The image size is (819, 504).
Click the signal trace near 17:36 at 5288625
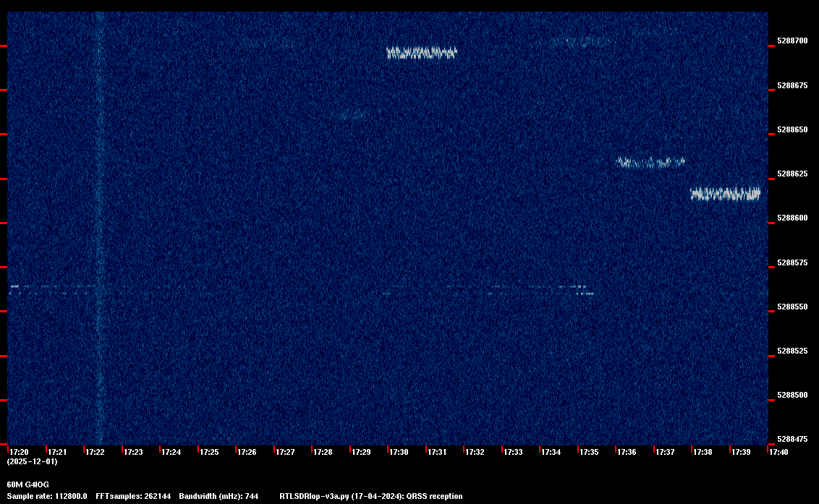tap(651, 163)
